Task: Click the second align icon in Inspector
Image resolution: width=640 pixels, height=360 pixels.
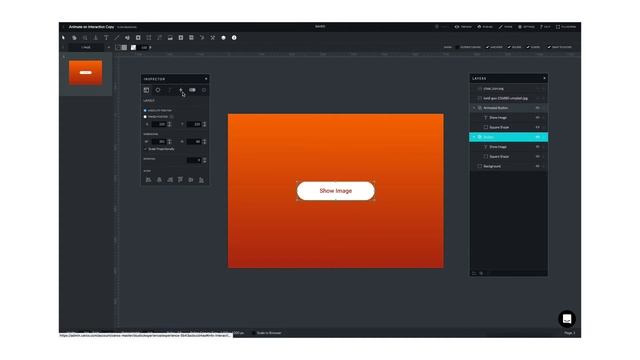Action: (159, 180)
